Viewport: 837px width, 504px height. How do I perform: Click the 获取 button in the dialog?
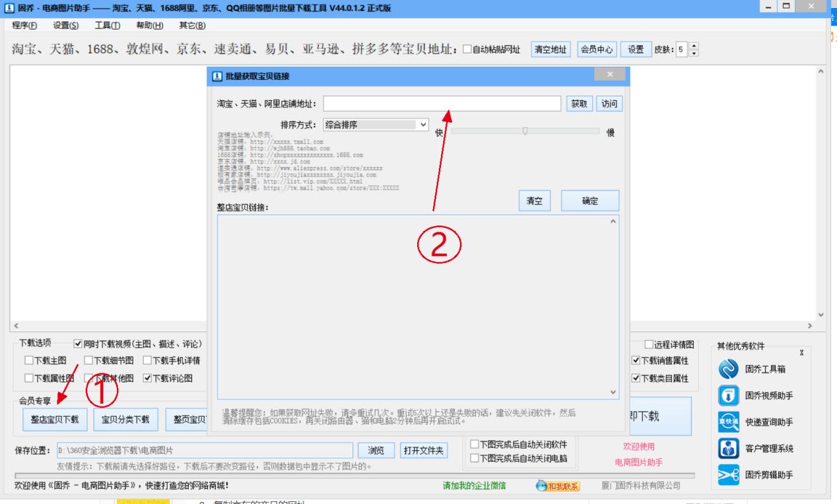(x=580, y=103)
